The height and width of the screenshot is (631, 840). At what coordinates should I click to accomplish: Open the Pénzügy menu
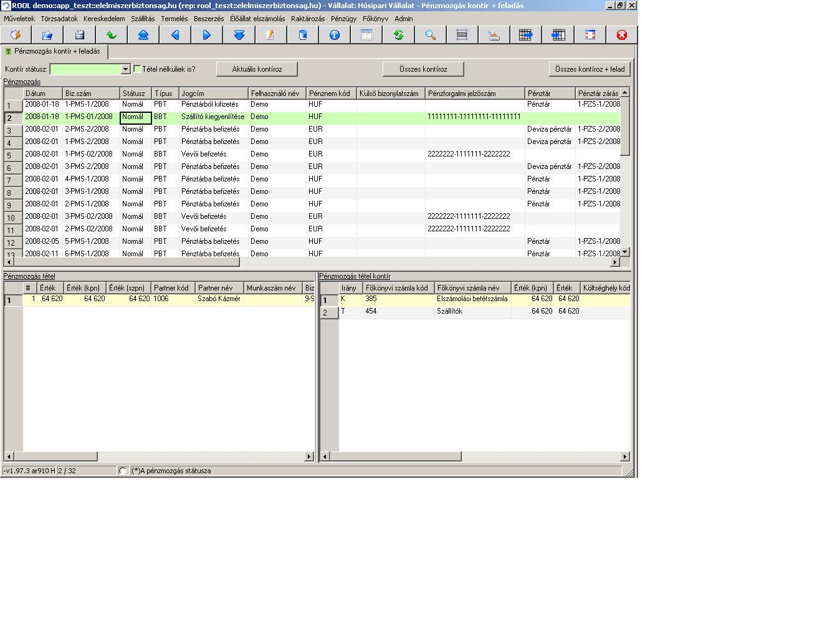pos(343,19)
